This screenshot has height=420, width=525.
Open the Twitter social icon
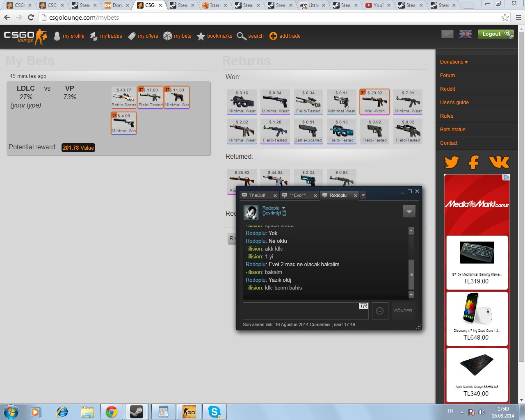[x=452, y=162]
